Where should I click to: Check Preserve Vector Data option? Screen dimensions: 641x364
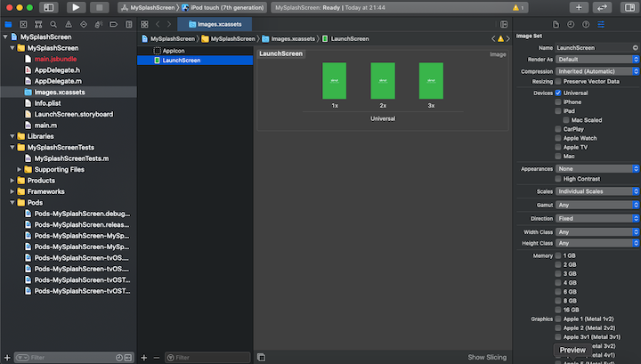pos(558,81)
